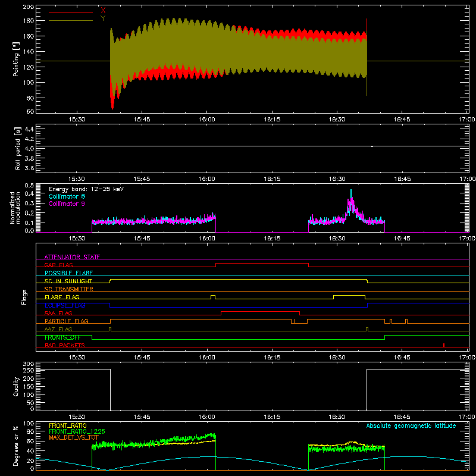Click the 3.6 tick on Roll period axis
The width and height of the screenshot is (476, 476).
[29, 168]
